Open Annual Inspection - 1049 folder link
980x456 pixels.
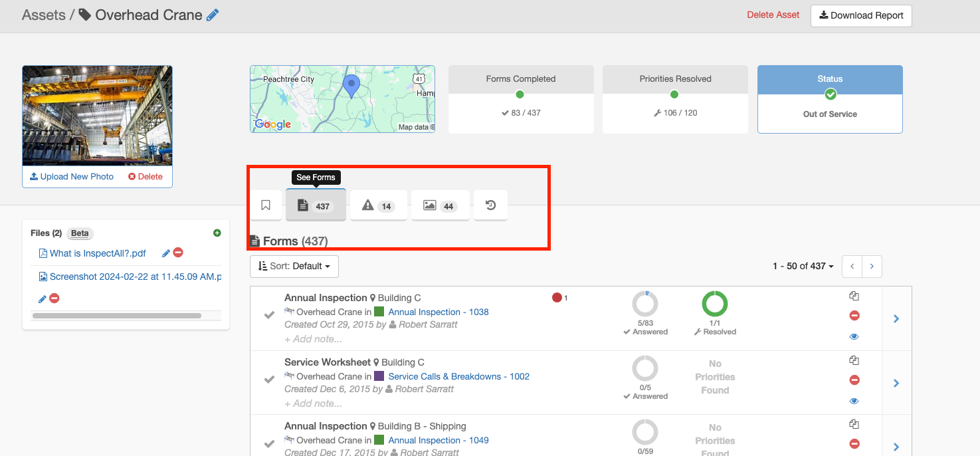[439, 440]
